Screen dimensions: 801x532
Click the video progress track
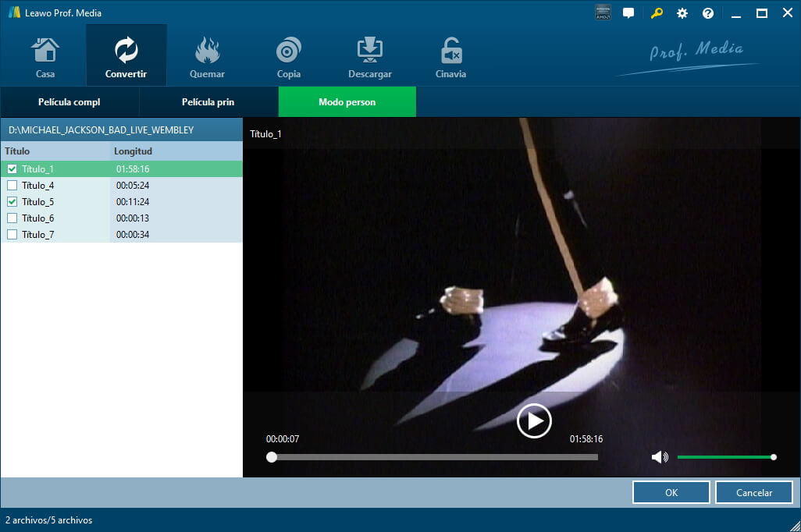[433, 457]
